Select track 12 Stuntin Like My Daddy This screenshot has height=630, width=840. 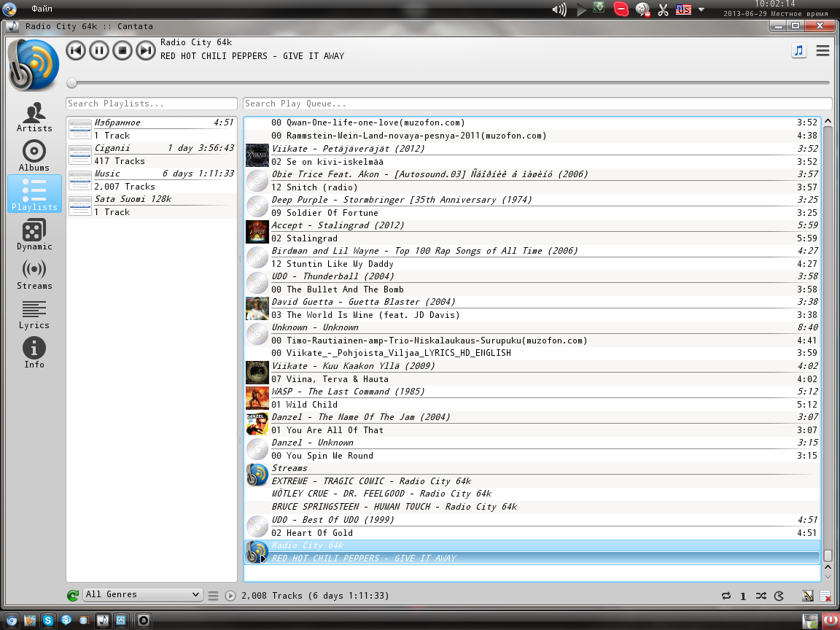[x=532, y=264]
